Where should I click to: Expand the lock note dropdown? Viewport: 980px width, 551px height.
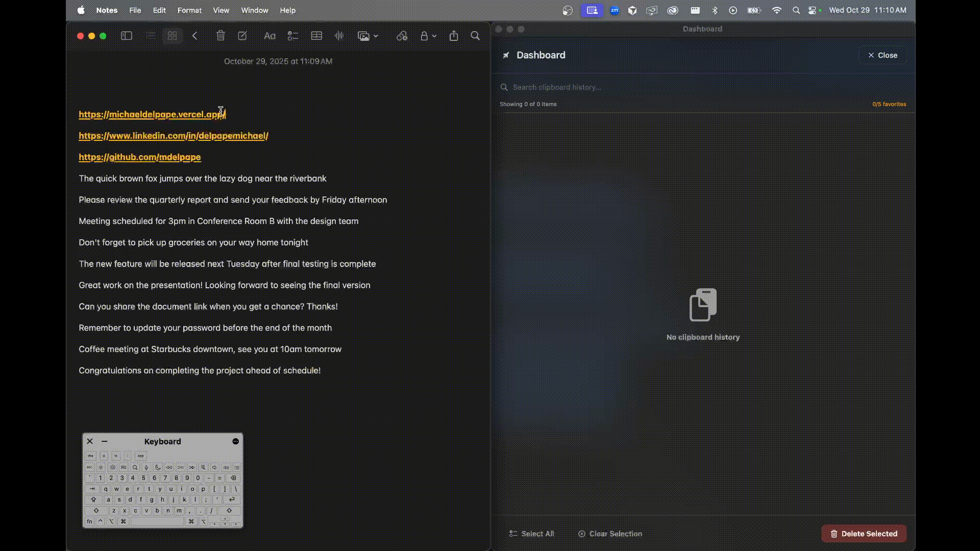point(434,36)
